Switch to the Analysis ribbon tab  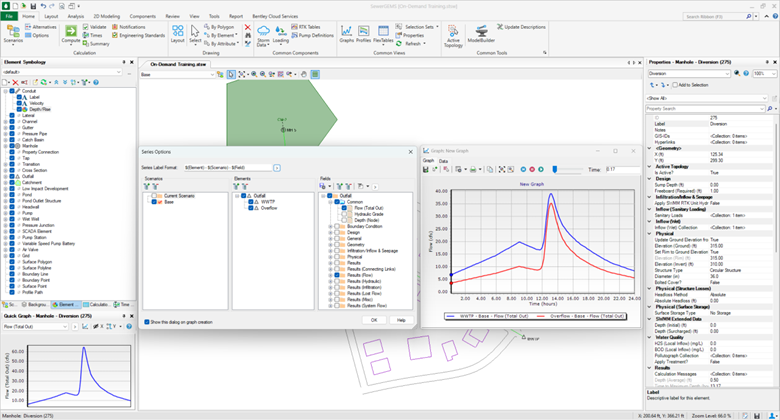[76, 16]
